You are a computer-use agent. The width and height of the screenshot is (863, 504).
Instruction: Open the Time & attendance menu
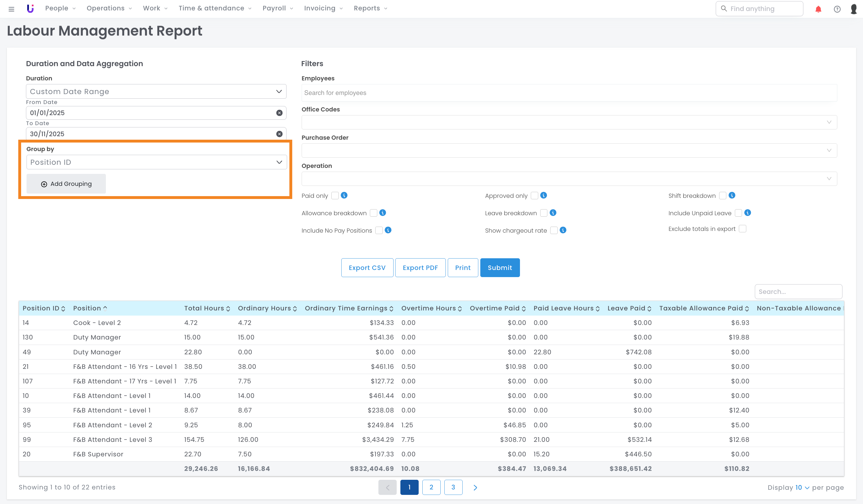(215, 8)
